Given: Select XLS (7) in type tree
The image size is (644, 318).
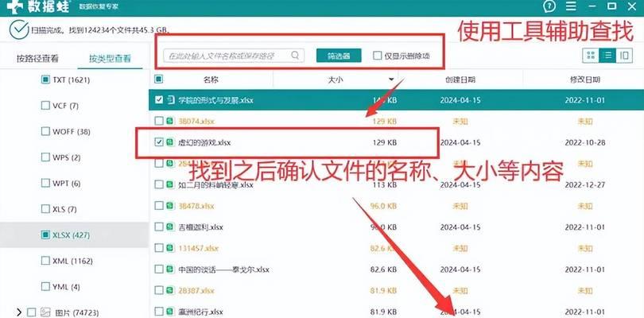Looking at the screenshot, I should [64, 209].
